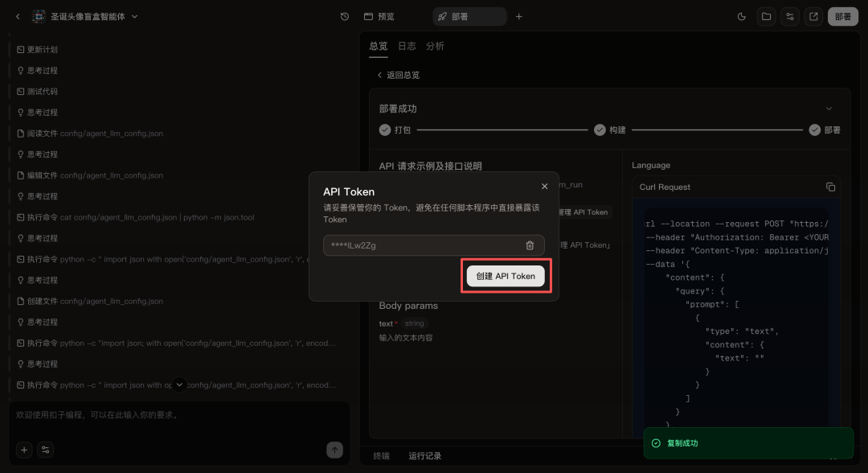Toggle dark mode with moon icon
Screen dimensions: 868x473
tap(741, 16)
